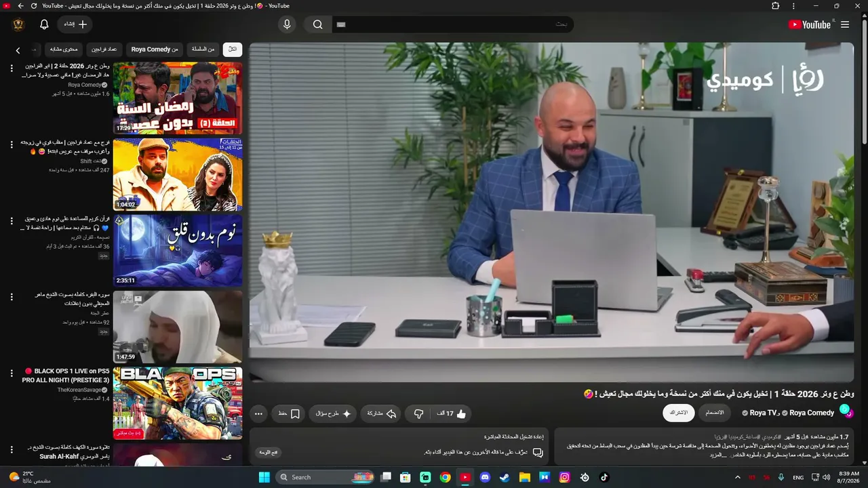Image resolution: width=868 pixels, height=488 pixels.
Task: Open the account avatar menu
Action: click(x=18, y=24)
